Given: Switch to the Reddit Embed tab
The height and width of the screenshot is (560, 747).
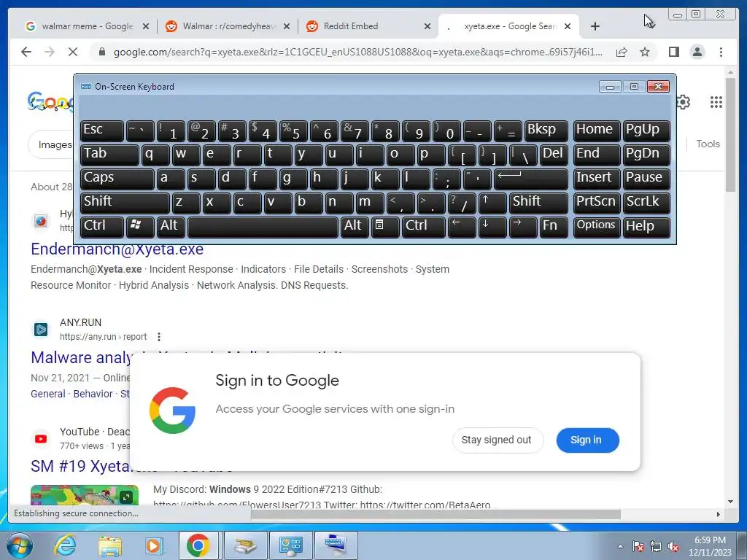Looking at the screenshot, I should click(x=369, y=26).
